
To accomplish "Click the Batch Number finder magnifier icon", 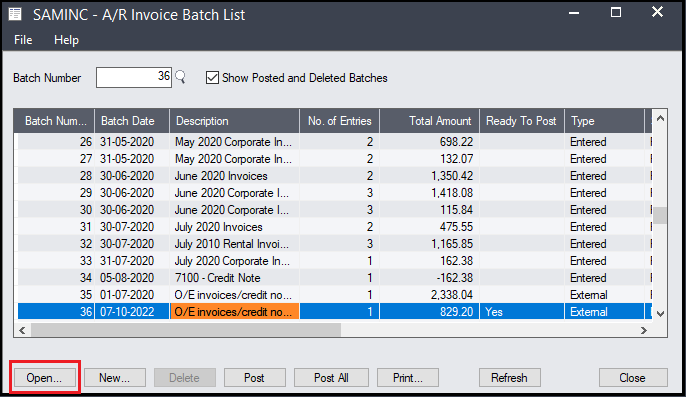I will pyautogui.click(x=180, y=77).
